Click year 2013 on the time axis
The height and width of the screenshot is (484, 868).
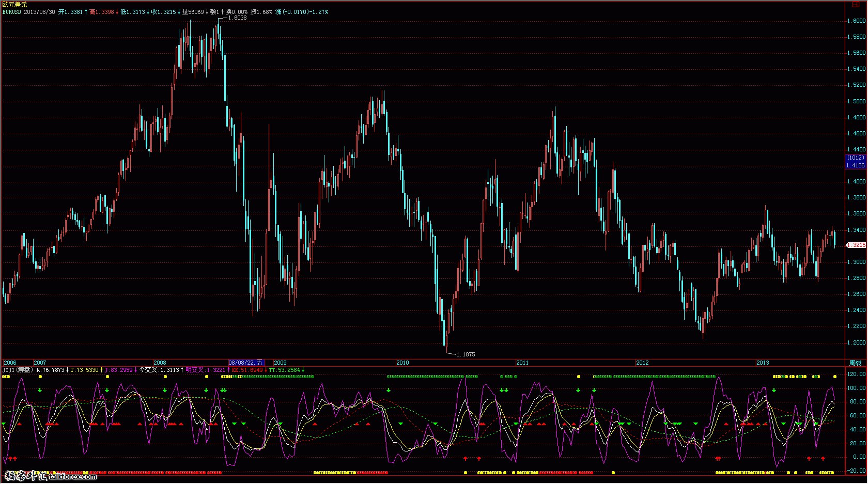pyautogui.click(x=763, y=363)
